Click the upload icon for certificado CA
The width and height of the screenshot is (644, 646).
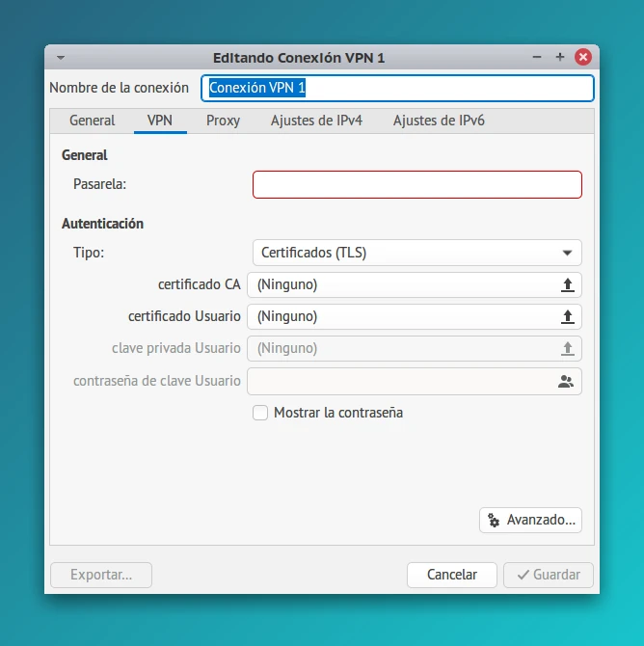click(x=568, y=284)
